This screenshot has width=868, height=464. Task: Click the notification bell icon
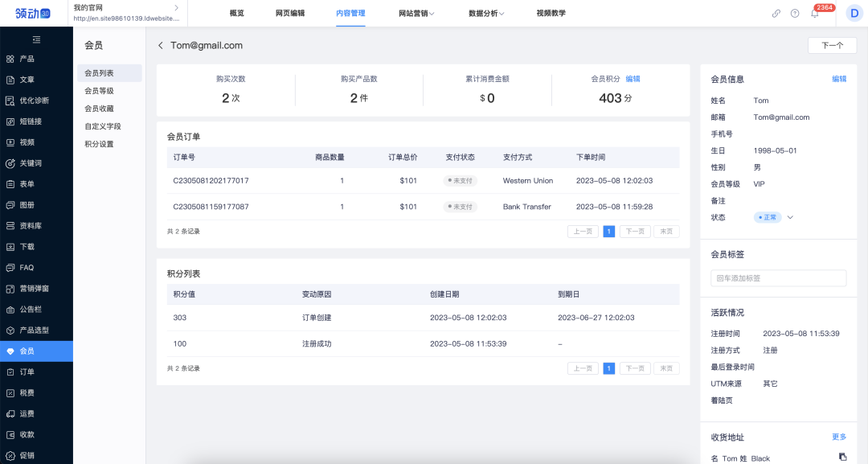[815, 14]
